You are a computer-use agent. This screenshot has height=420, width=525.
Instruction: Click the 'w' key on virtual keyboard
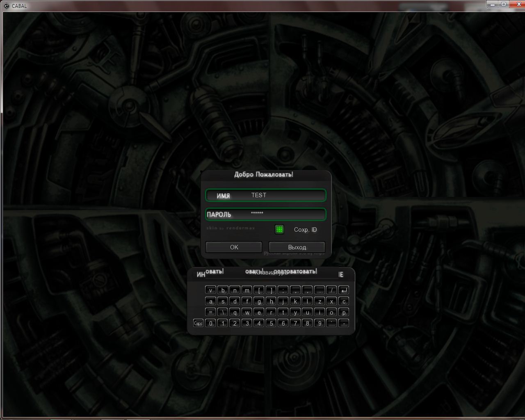tap(247, 312)
